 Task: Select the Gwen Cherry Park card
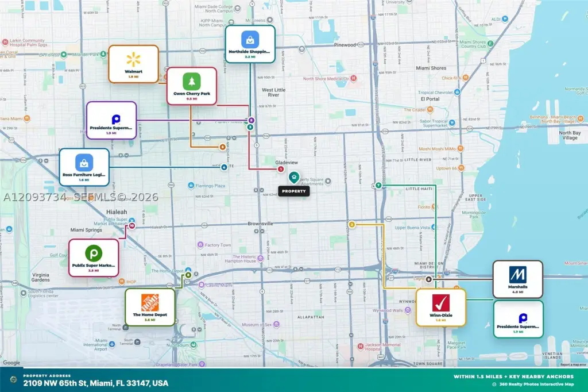(x=192, y=86)
